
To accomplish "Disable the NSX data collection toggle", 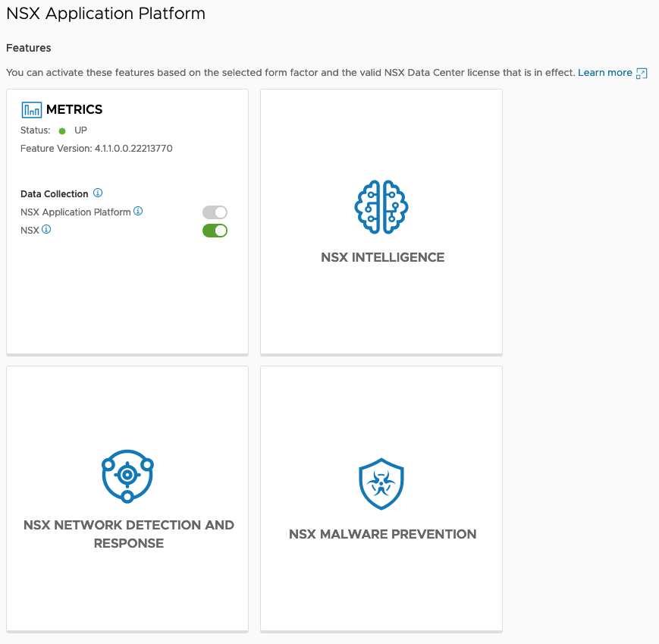I will [215, 231].
